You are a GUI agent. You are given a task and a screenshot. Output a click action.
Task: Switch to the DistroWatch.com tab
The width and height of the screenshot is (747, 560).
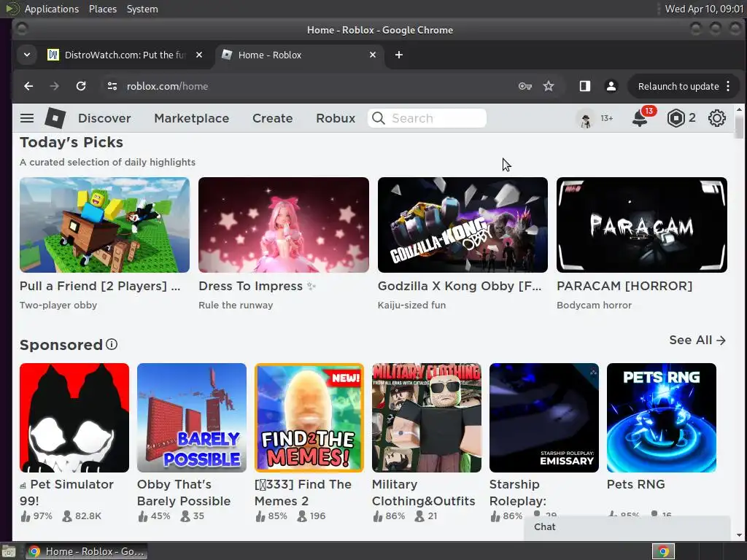point(125,55)
